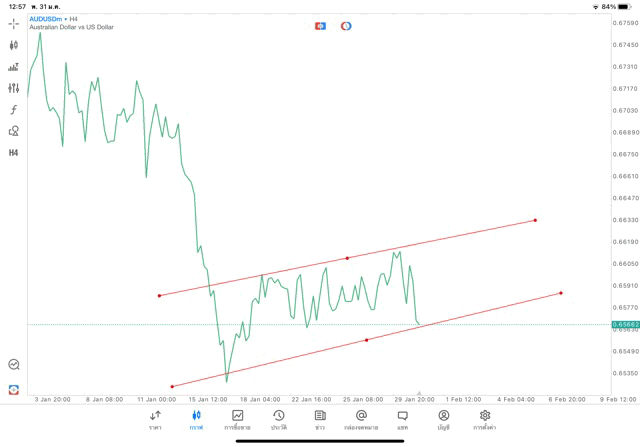
Task: Open the แชท chat tab
Action: pos(402,420)
